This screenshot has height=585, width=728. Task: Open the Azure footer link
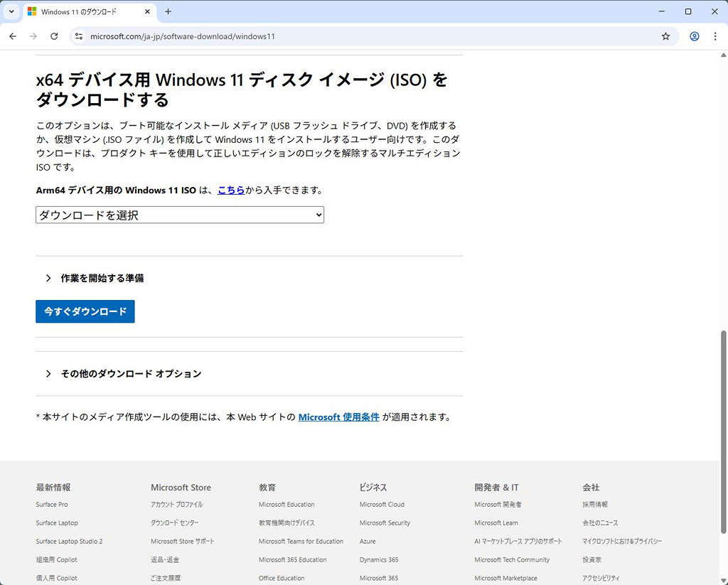(368, 542)
